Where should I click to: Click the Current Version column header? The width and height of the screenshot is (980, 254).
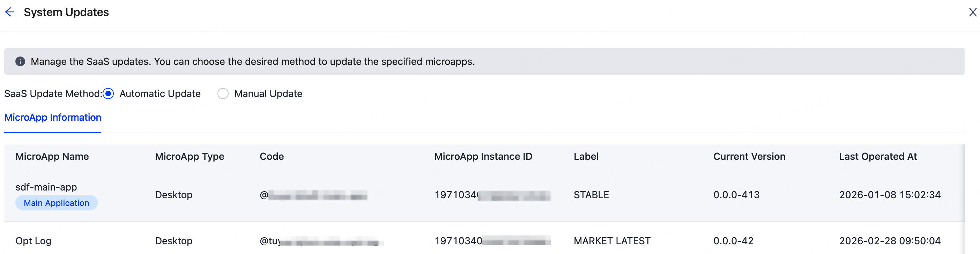[749, 156]
